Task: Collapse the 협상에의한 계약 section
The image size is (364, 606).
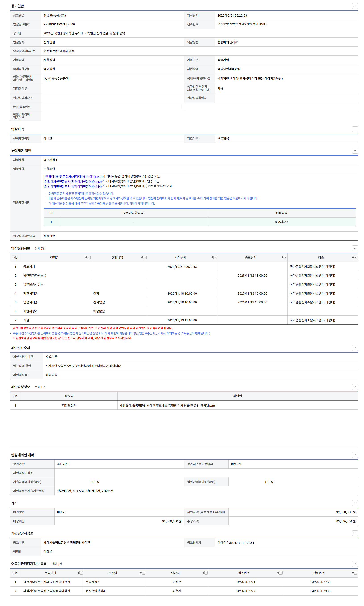Action: [x=355, y=455]
